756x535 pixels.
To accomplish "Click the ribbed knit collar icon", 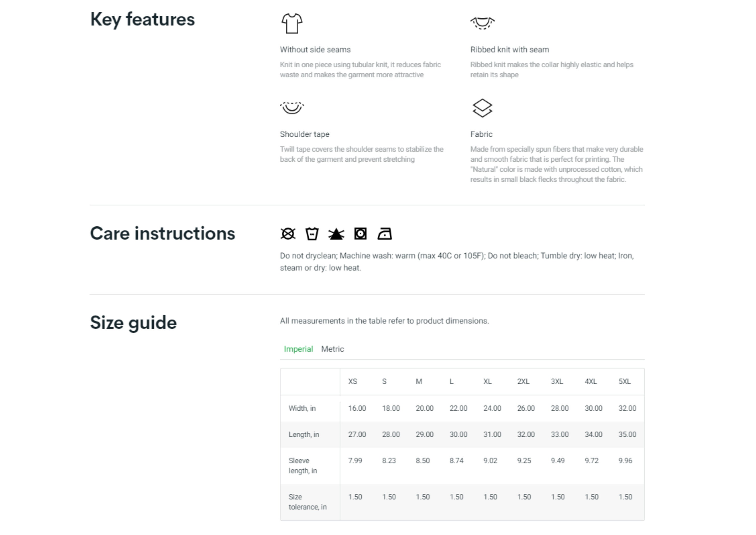I will click(x=482, y=23).
